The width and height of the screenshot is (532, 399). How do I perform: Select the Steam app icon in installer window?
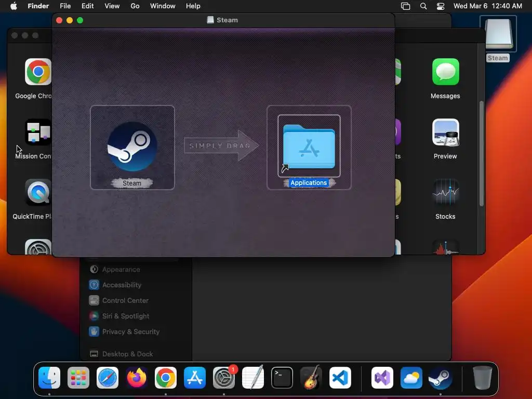pos(132,147)
